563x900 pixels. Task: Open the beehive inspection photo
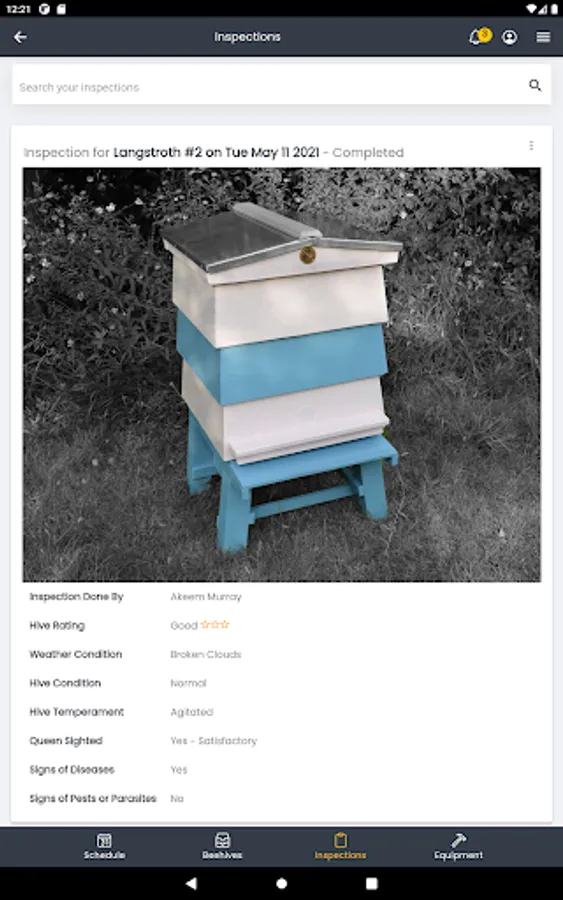(281, 375)
